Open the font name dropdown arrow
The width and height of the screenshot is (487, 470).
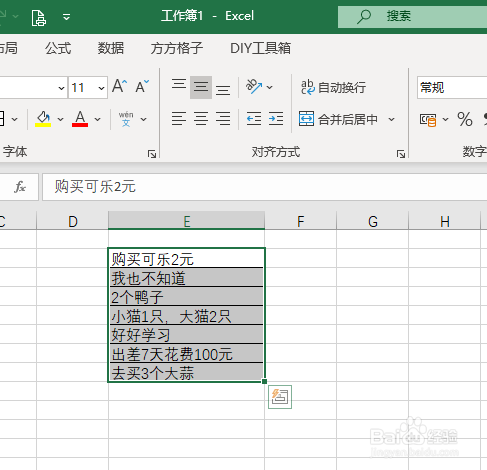click(x=61, y=88)
